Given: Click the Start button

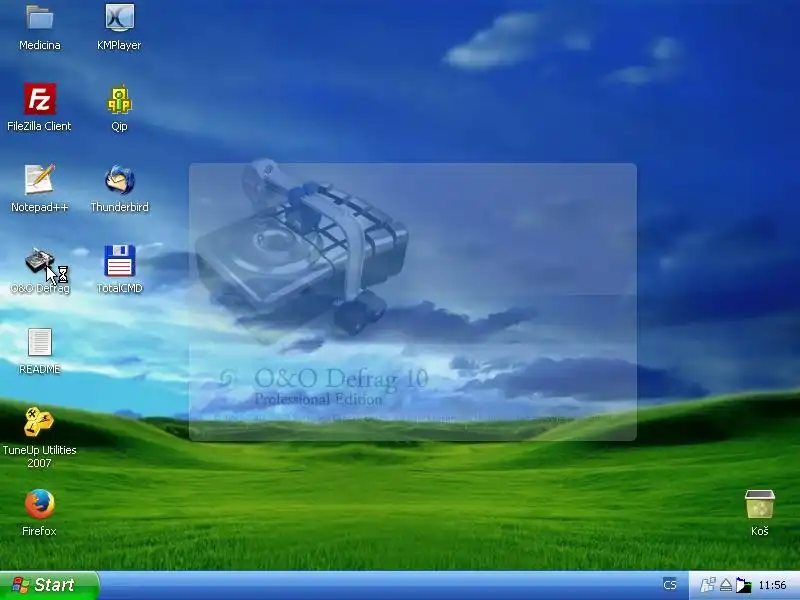Looking at the screenshot, I should [x=49, y=585].
